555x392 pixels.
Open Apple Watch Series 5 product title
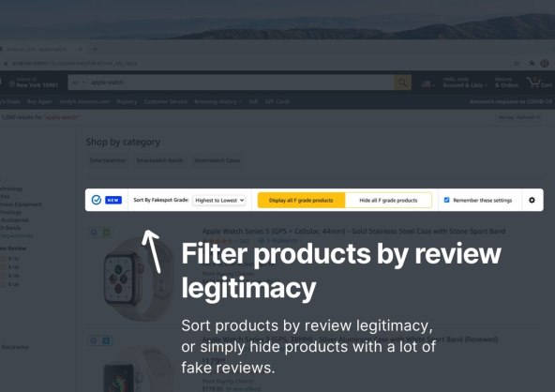(x=353, y=232)
